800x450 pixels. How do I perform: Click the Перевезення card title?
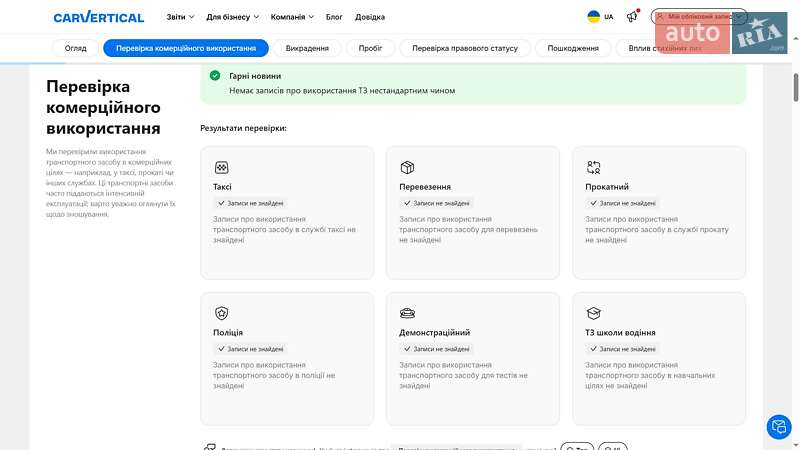pyautogui.click(x=425, y=187)
